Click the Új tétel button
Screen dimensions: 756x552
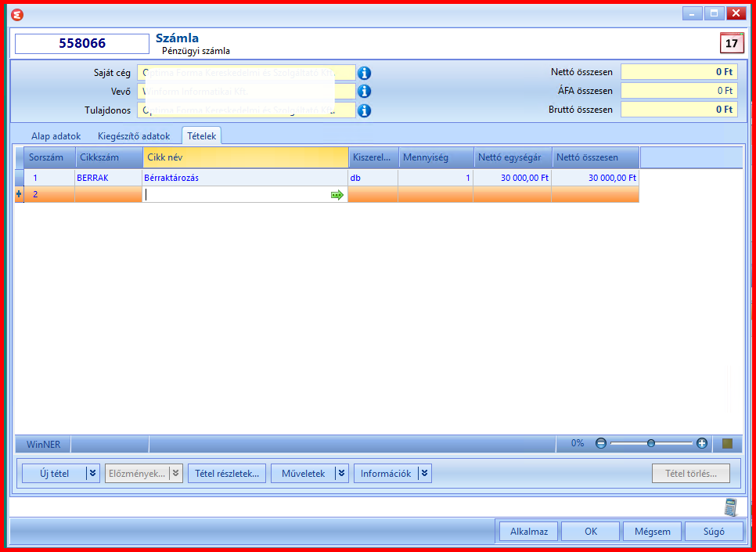(54, 474)
